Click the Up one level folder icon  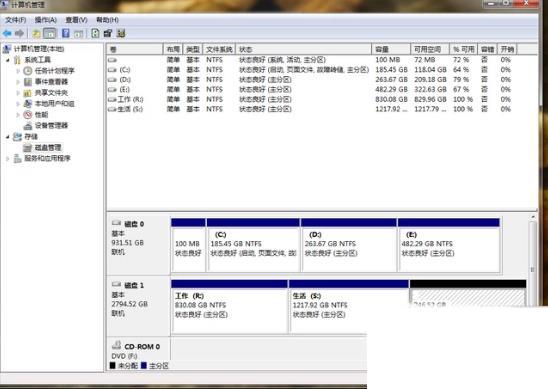coord(36,34)
